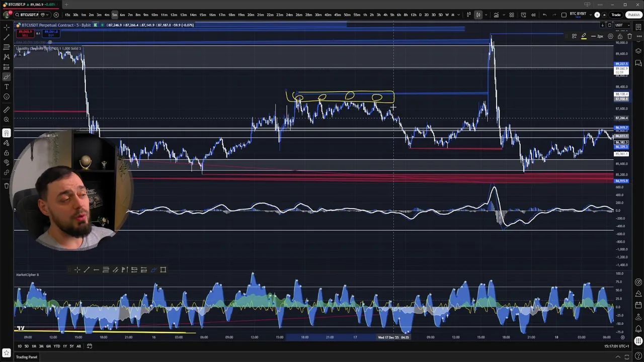Select the brush drawing tool in left toolbar
Viewport: 644px width, 362px height.
[x=7, y=76]
